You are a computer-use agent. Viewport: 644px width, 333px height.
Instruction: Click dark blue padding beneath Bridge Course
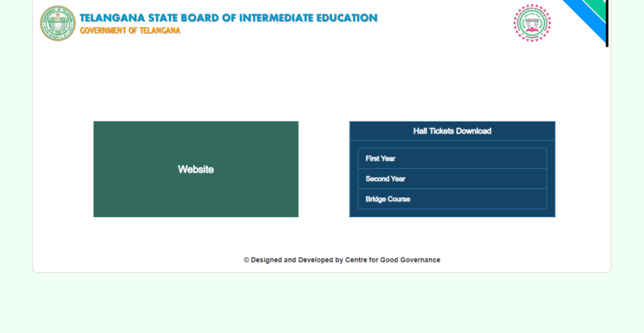[x=452, y=213]
